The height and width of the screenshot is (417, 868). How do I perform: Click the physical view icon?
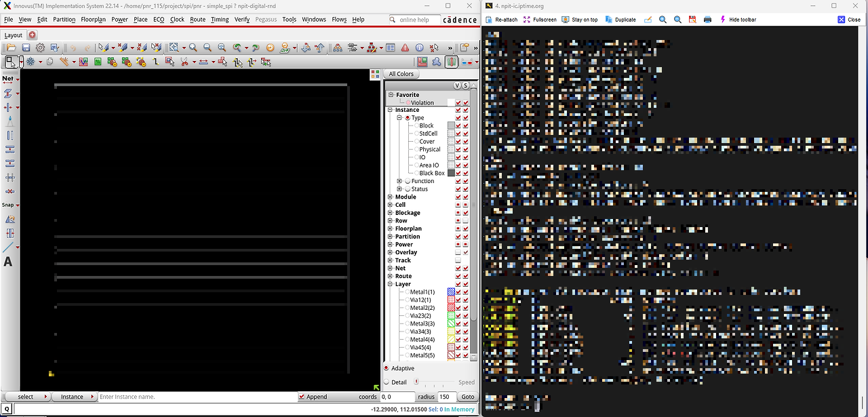(x=452, y=62)
